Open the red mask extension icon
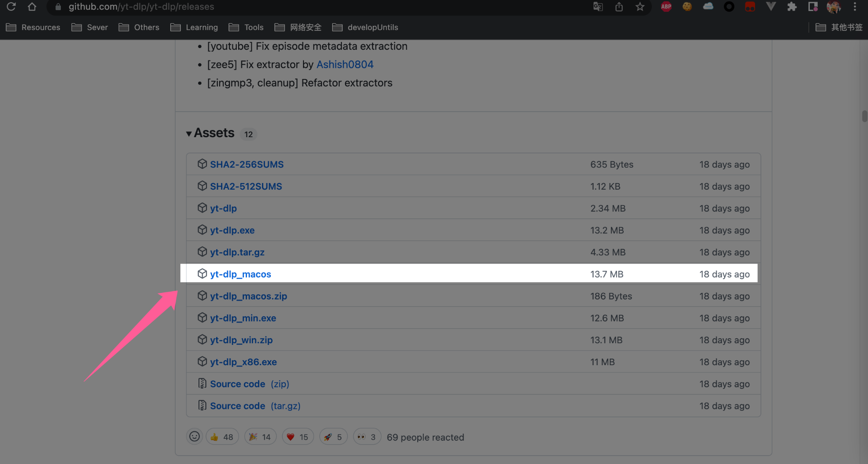This screenshot has width=868, height=464. (750, 7)
